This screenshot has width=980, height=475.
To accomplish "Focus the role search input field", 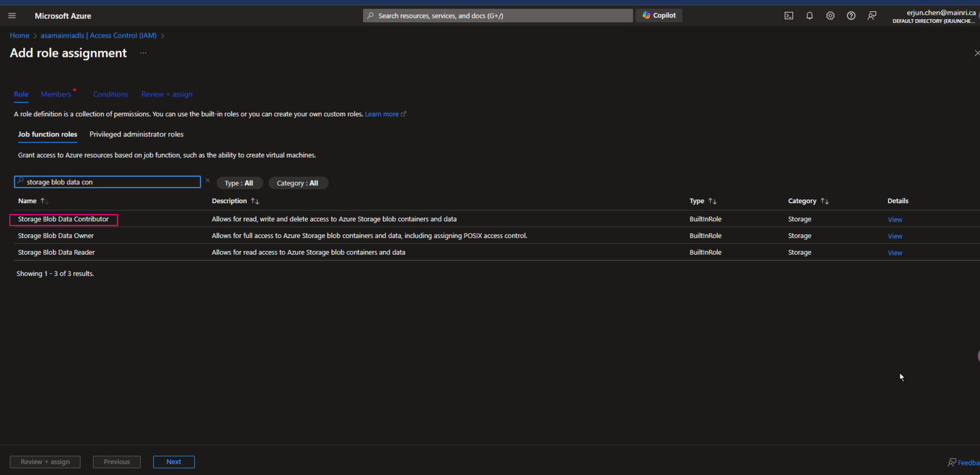I will point(107,181).
